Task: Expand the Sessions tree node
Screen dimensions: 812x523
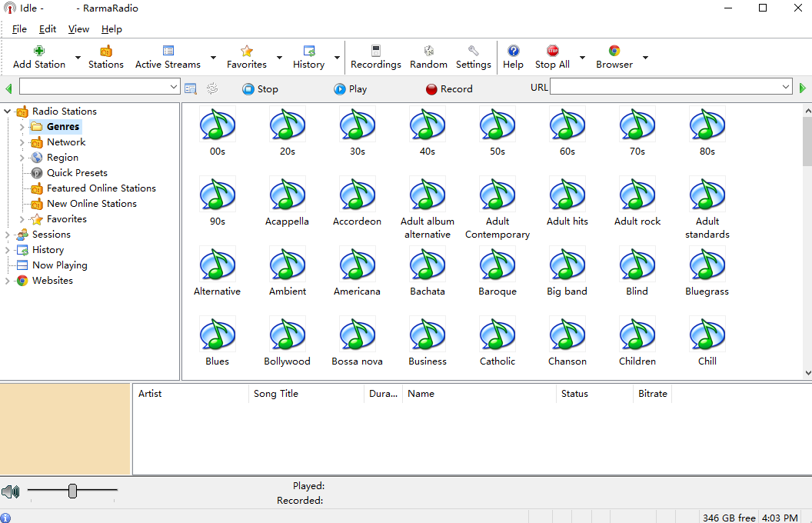Action: [8, 235]
